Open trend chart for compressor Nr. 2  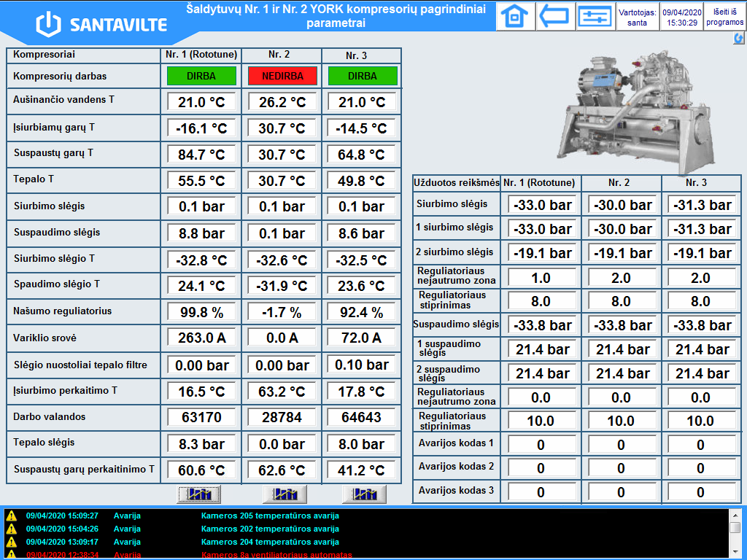pyautogui.click(x=285, y=494)
